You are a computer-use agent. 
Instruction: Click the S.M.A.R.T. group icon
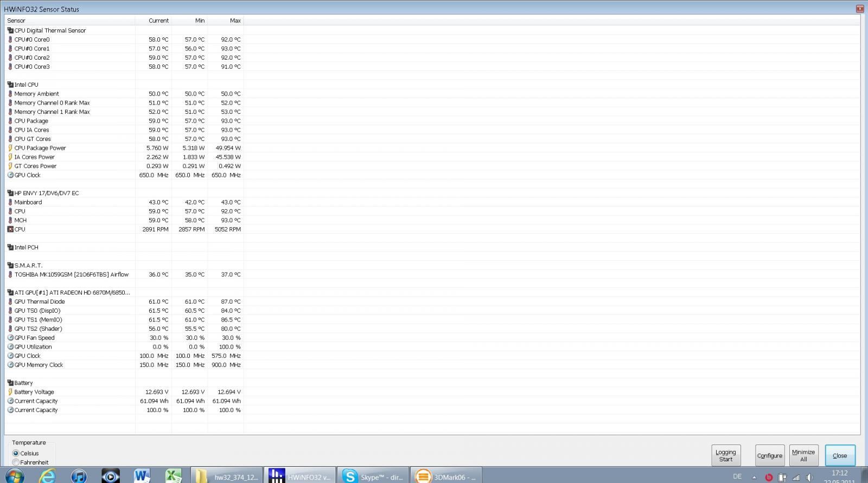click(10, 265)
